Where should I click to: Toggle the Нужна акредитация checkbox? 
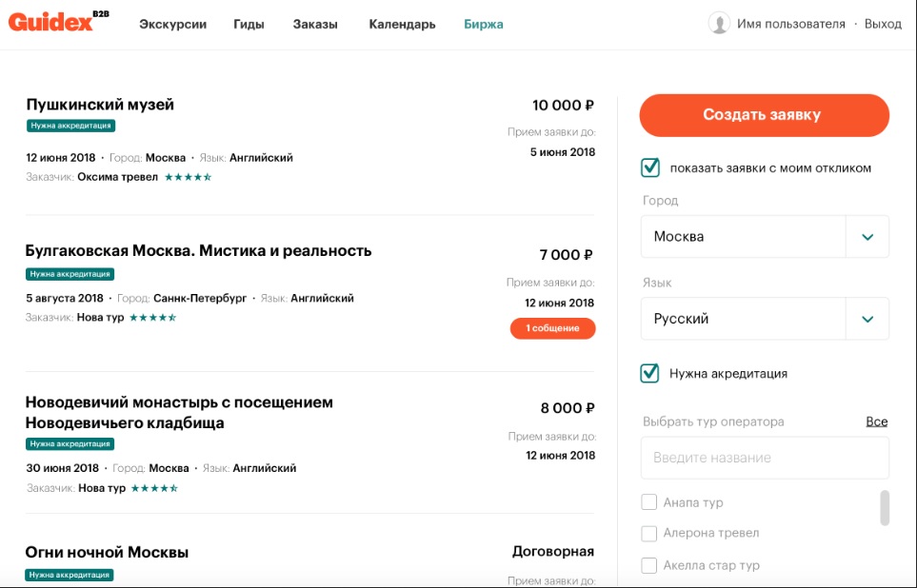point(650,373)
